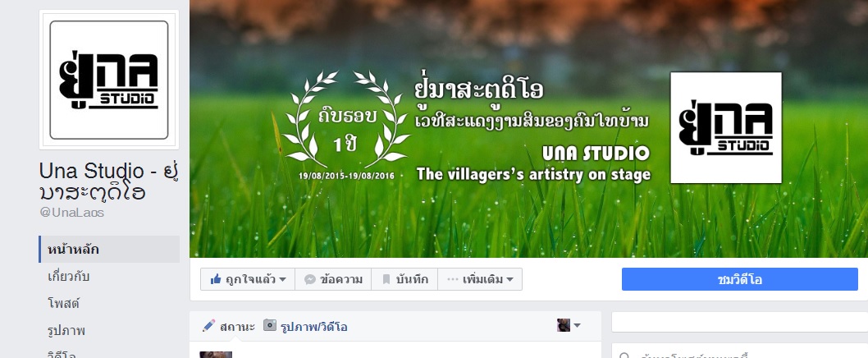Open the post-as avatar dropdown arrow
868x358 pixels.
(x=578, y=326)
